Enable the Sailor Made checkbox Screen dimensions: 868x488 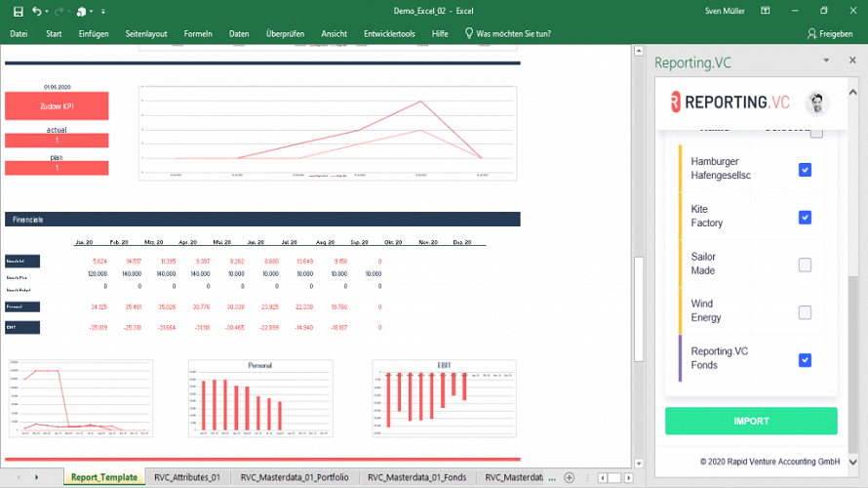pyautogui.click(x=805, y=264)
